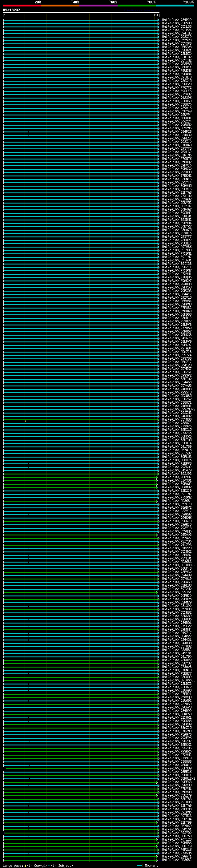Open hit UniRef100_Q5XLG3
Viewport: 197px width, 868px height.
177,26
